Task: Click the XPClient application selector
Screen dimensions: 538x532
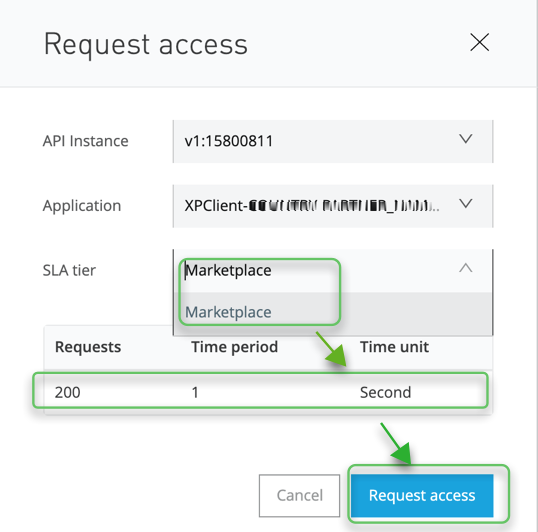Action: coord(333,206)
